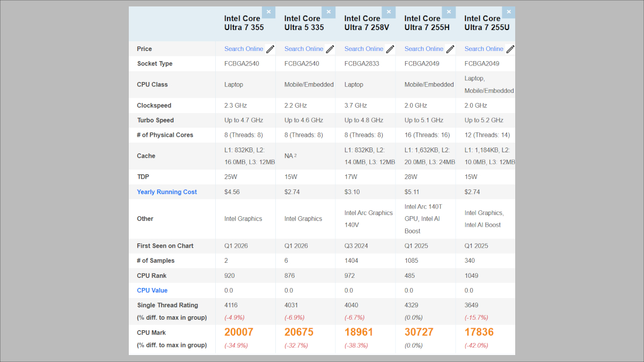Search Online for the Core Ultra 7 355 price

pos(244,49)
